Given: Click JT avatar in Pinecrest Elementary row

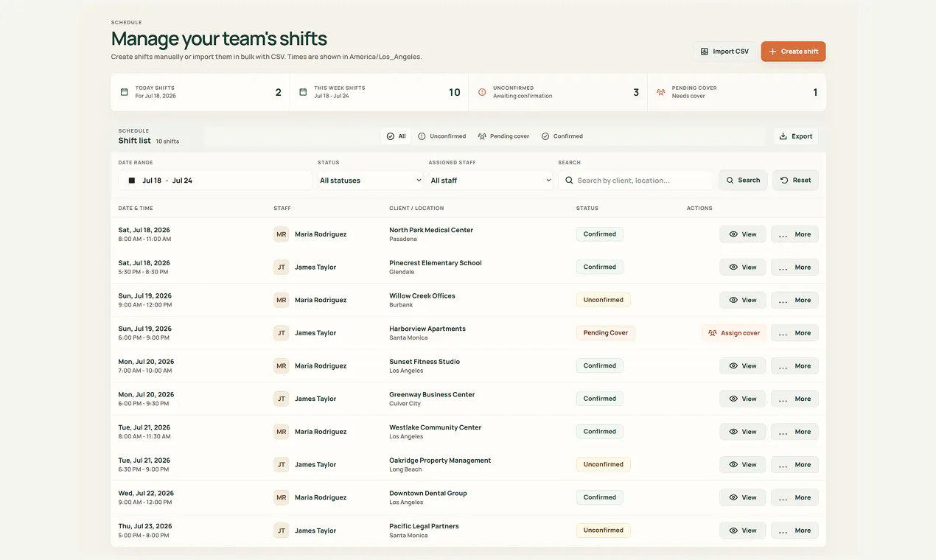Looking at the screenshot, I should (x=282, y=267).
